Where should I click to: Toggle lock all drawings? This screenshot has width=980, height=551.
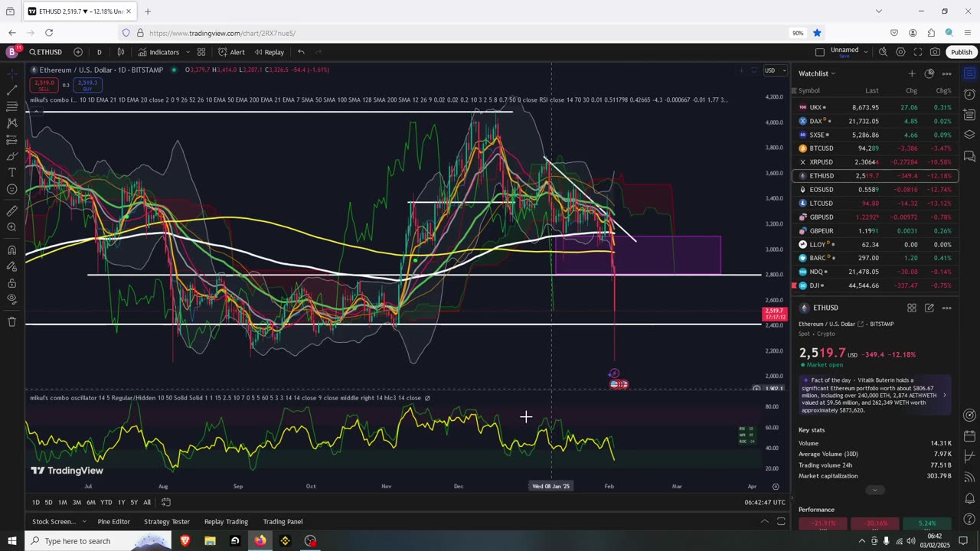11,282
